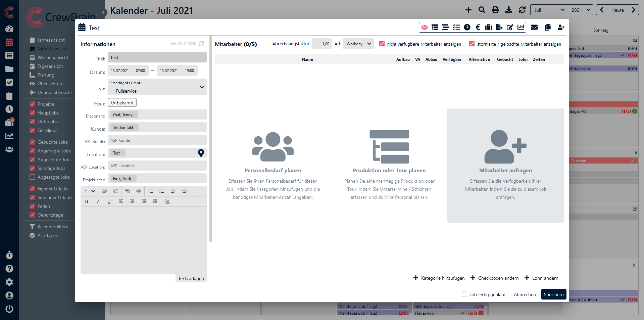Open the Euro costs tab icon

coord(478,28)
